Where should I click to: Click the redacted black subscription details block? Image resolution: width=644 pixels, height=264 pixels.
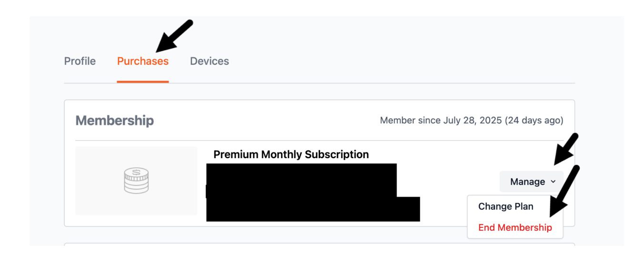[x=302, y=192]
